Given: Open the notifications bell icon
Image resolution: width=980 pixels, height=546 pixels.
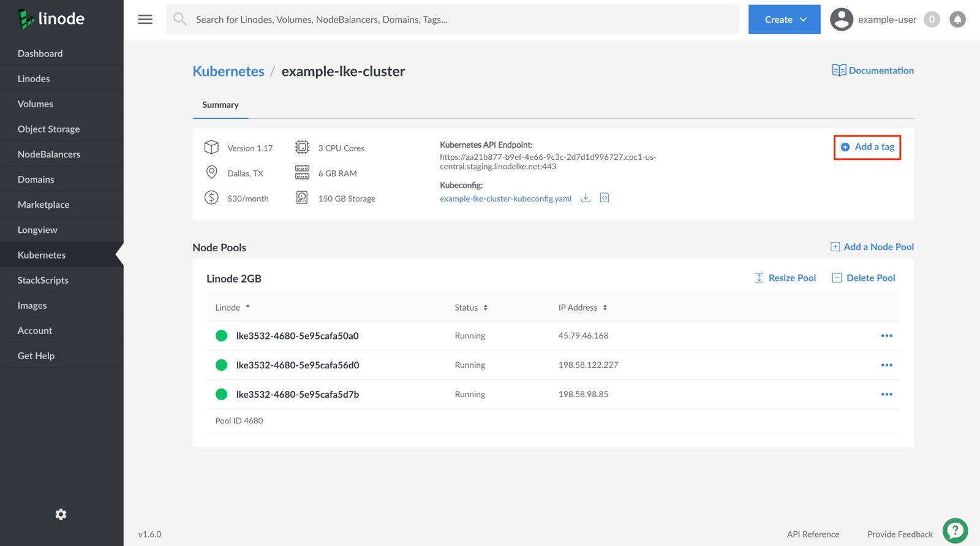Looking at the screenshot, I should (x=957, y=20).
